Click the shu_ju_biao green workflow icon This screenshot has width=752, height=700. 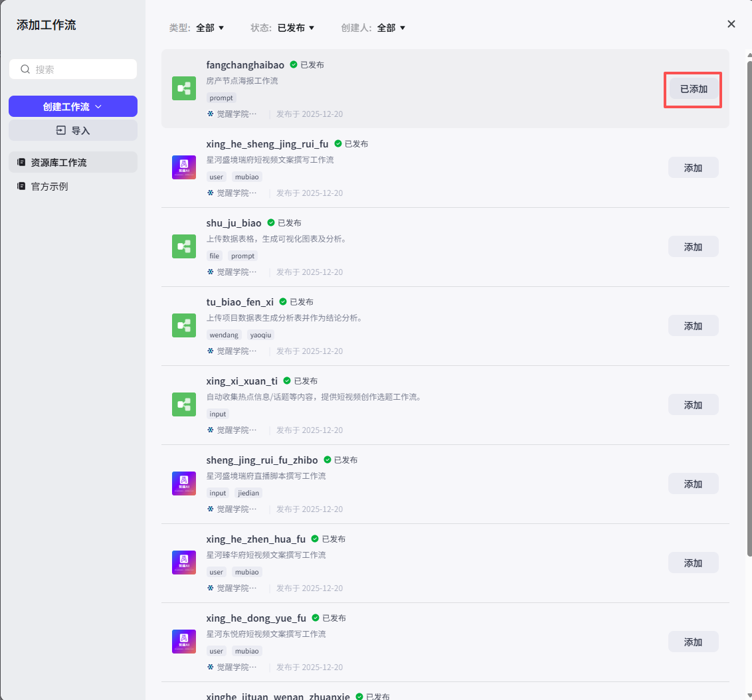point(184,246)
